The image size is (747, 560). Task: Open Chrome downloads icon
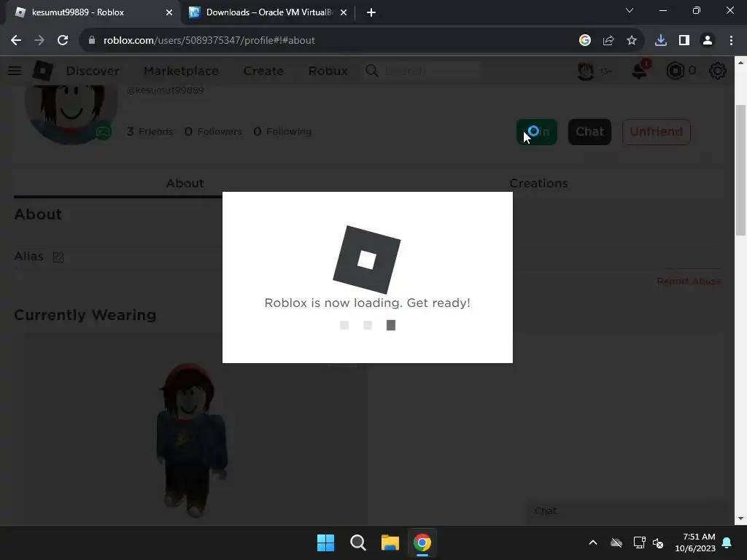[661, 41]
